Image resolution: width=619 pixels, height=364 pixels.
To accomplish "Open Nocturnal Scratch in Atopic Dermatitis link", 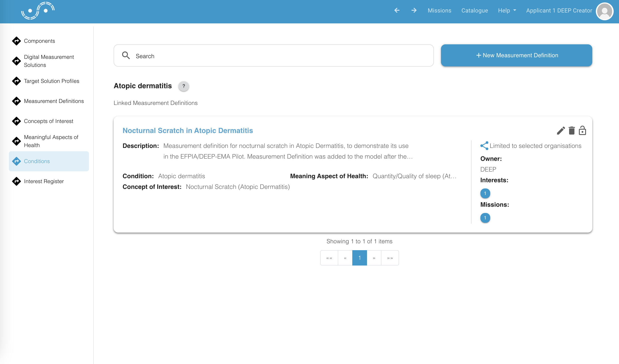I will [x=188, y=130].
